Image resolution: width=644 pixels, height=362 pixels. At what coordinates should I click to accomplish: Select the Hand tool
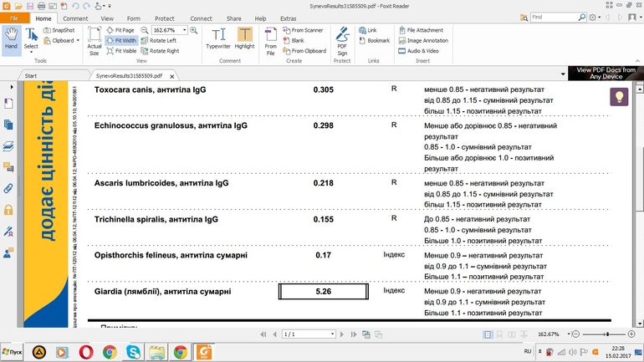11,39
